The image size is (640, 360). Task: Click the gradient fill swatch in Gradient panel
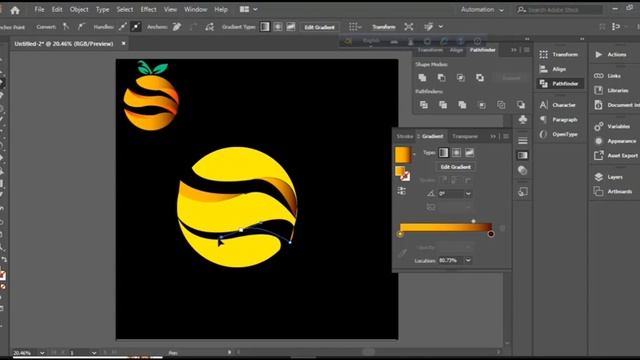point(402,155)
